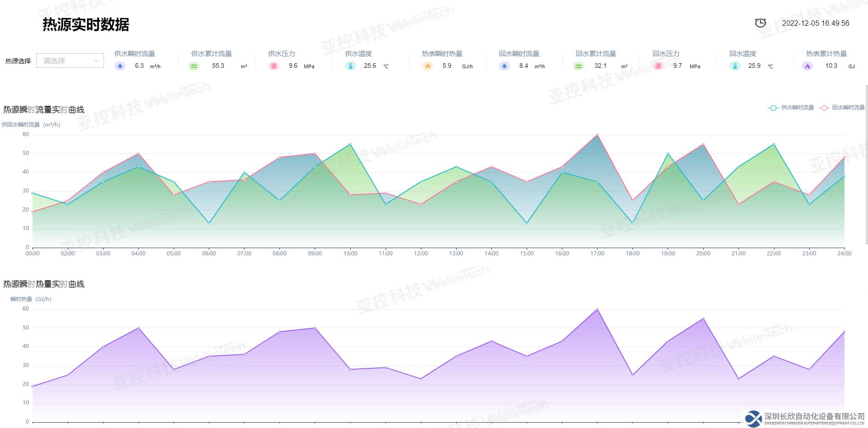Click the thermometer icon for 供水温度
The image size is (868, 428).
pos(350,66)
